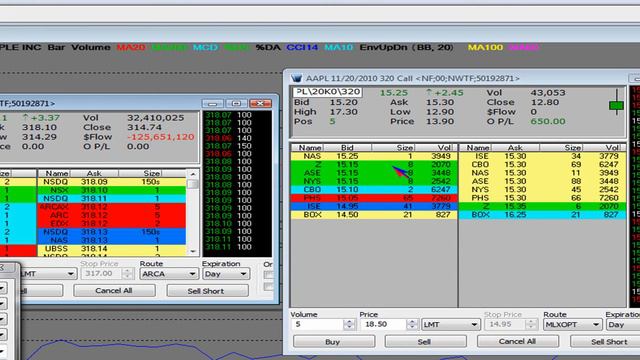Select the NSDQ 318.09 ask row
This screenshot has height=360, width=640.
(x=112, y=182)
